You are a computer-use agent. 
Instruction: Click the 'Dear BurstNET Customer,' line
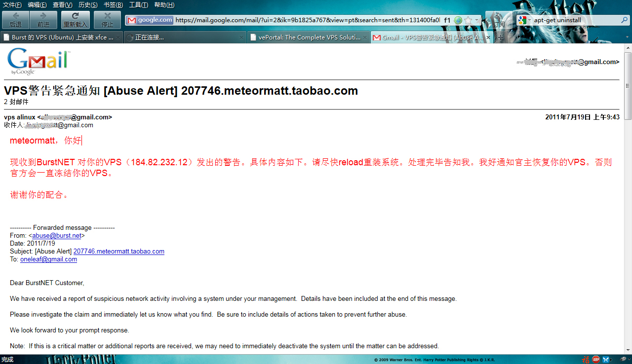click(x=47, y=283)
